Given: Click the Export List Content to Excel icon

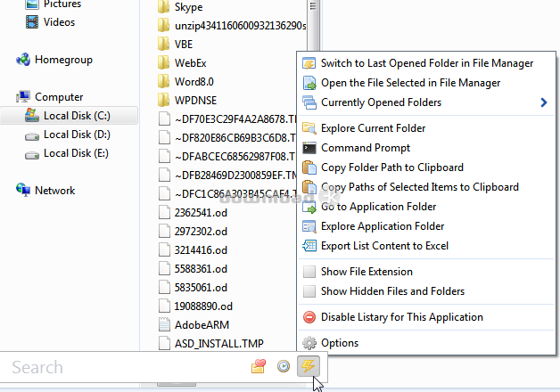Looking at the screenshot, I should point(309,246).
